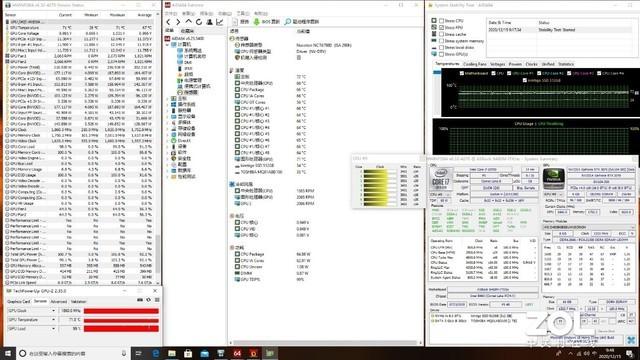Switch to GPU-Z Advanced tab
640x360 pixels.
(x=59, y=302)
